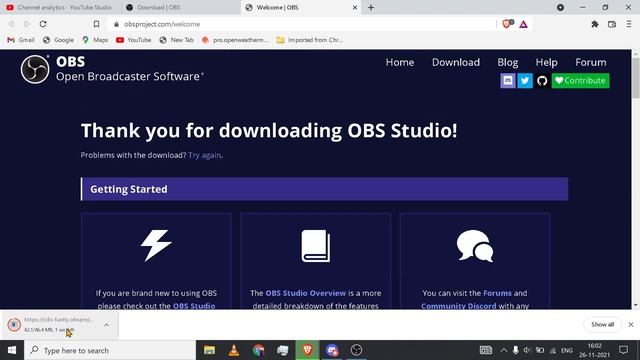Click the Try again download link

[x=204, y=155]
